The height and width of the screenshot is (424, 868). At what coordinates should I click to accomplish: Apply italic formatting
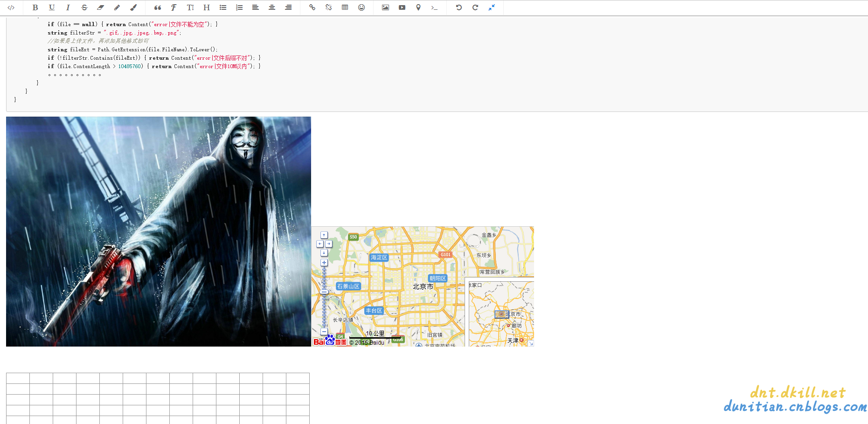(68, 7)
